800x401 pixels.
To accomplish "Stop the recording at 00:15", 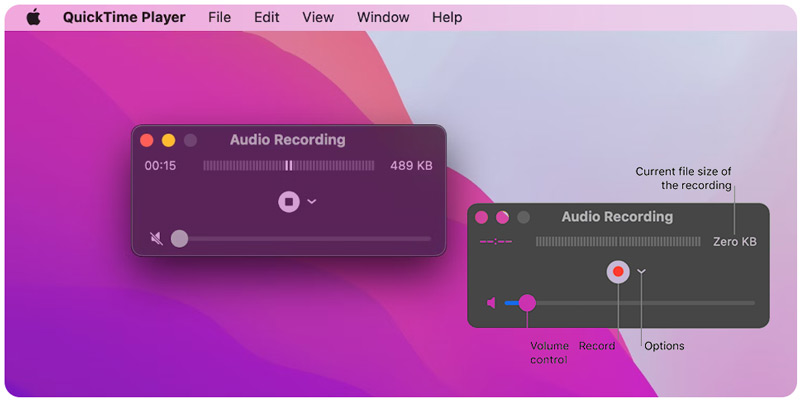I will coord(289,202).
